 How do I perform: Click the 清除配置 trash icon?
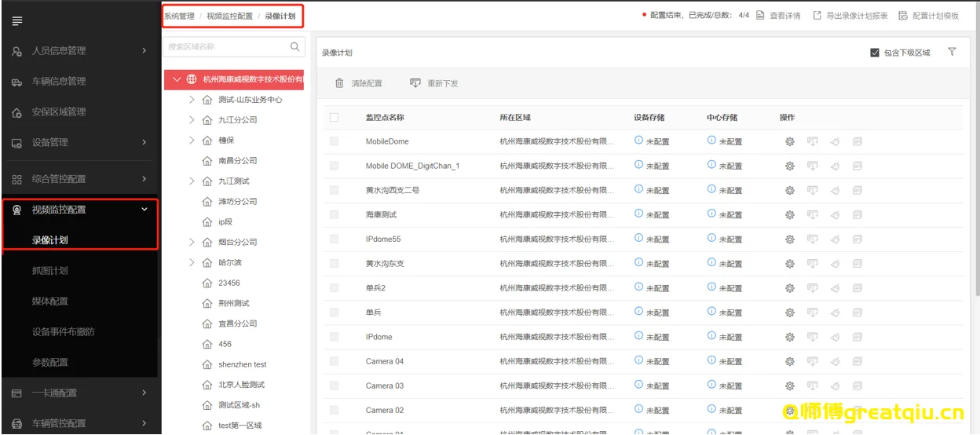[339, 83]
